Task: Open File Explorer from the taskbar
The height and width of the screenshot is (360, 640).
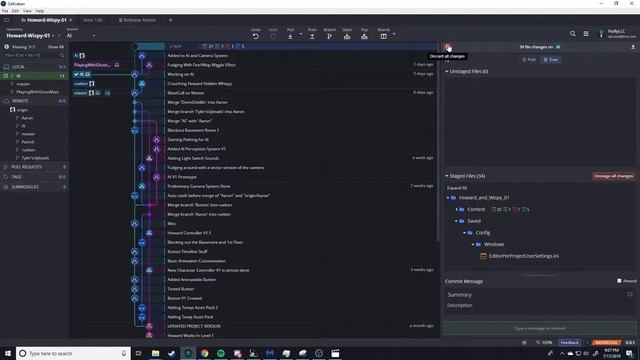Action: pos(156,353)
